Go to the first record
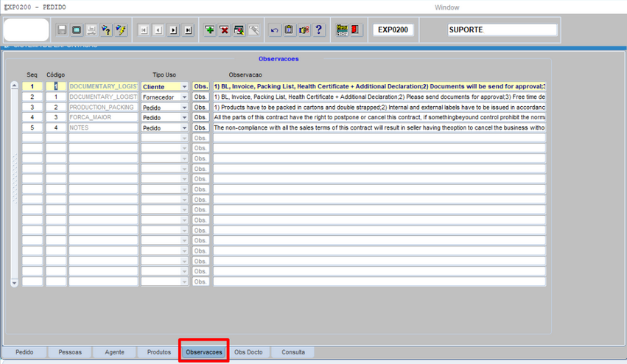The width and height of the screenshot is (627, 364). point(144,30)
